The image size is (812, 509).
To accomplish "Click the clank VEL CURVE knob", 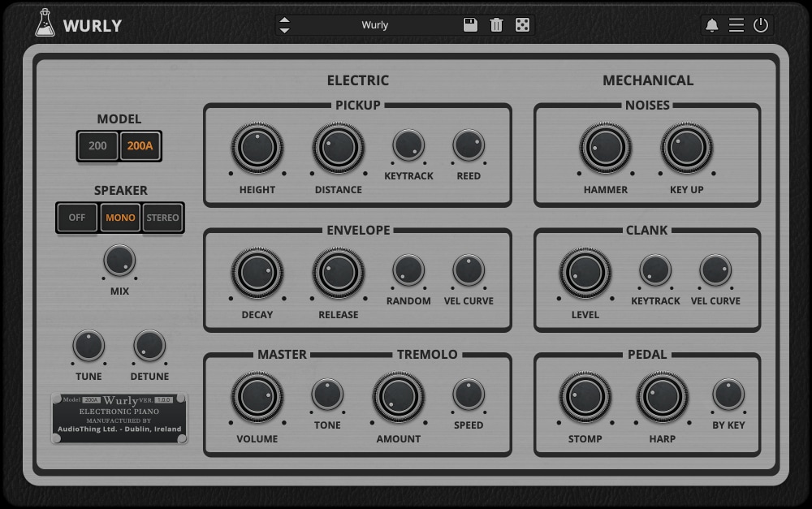I will [x=715, y=270].
